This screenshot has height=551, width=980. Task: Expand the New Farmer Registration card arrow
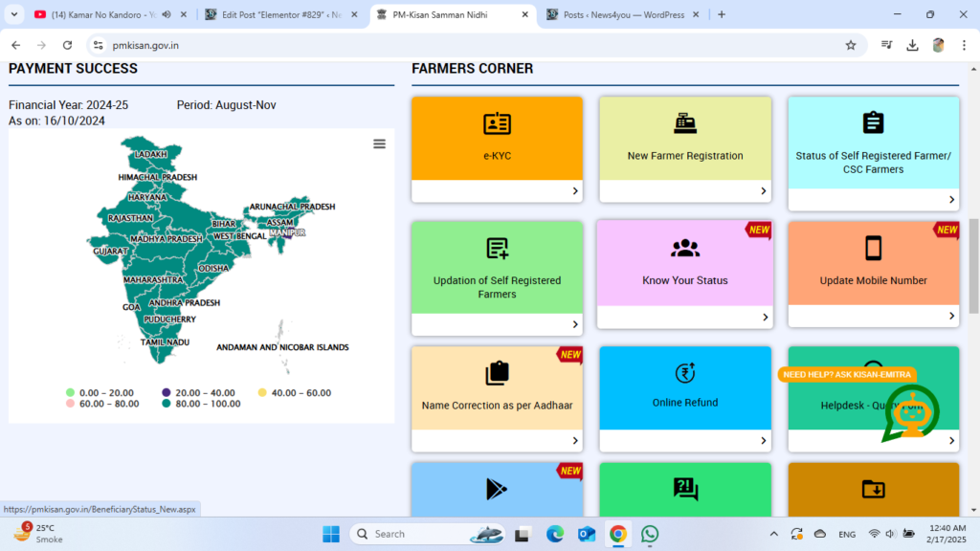763,191
